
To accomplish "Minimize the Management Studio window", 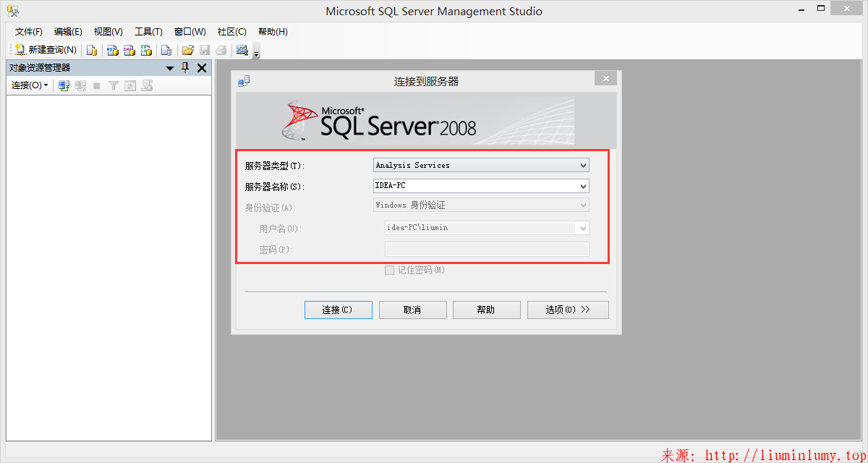I will (801, 9).
